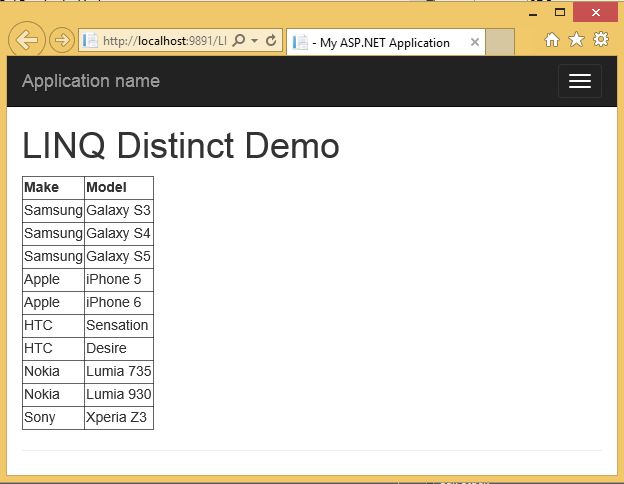Go back with the browser back arrow

point(27,40)
